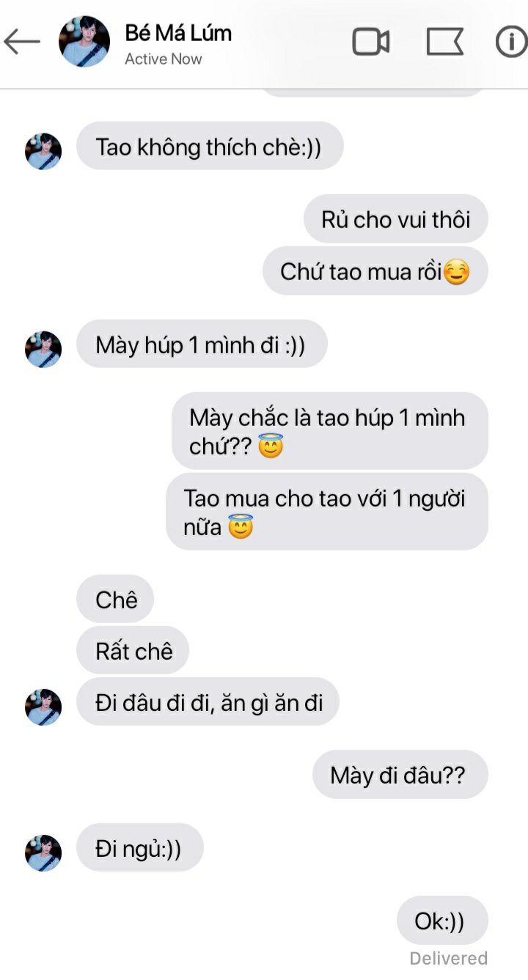
Task: Tap the "Tao mua cho tao với 1 người nữa" message
Action: 327,512
